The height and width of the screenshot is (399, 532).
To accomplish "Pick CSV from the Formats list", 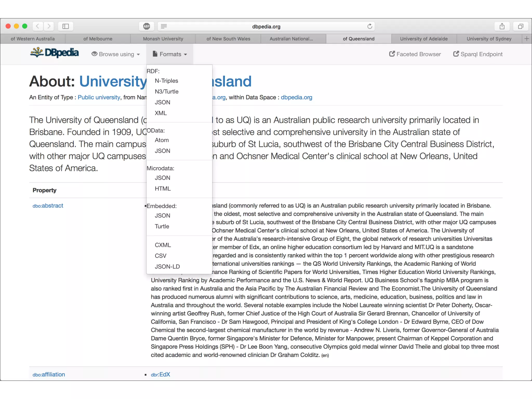I will (x=160, y=256).
